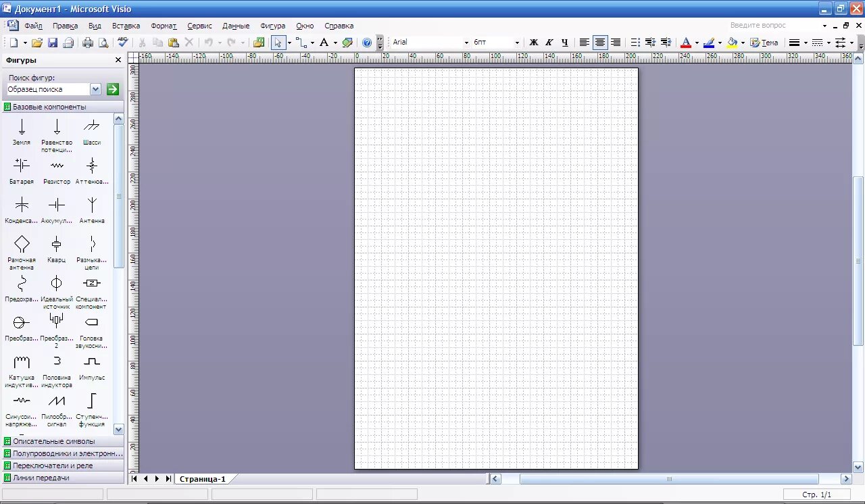Pick the Резистор resistor shape

[57, 171]
